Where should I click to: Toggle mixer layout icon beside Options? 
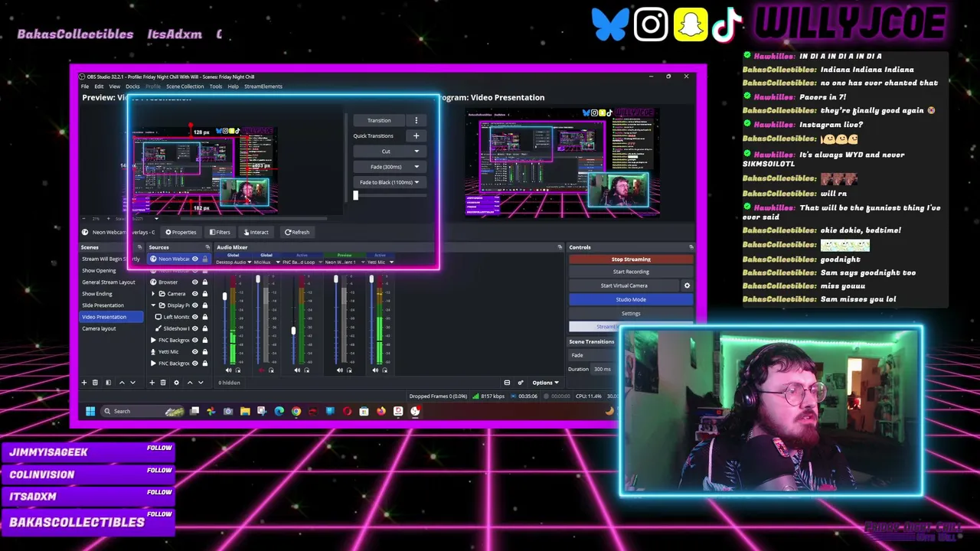click(507, 383)
